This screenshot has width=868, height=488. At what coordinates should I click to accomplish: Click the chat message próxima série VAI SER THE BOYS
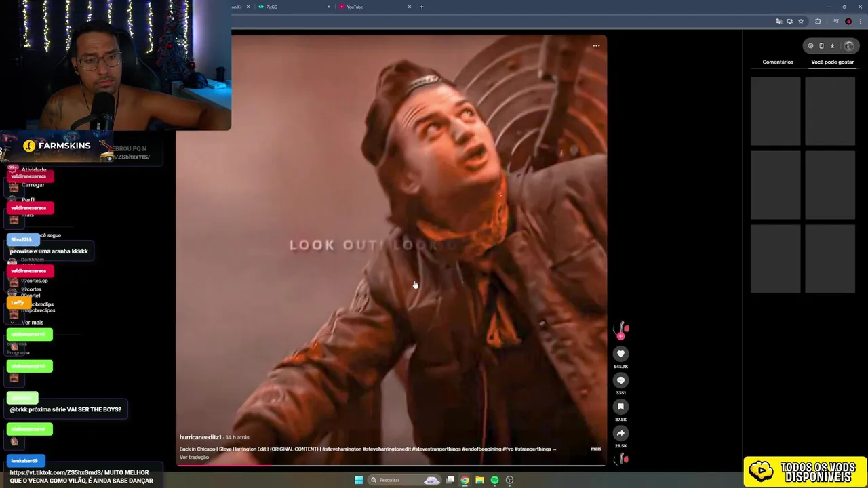point(66,409)
